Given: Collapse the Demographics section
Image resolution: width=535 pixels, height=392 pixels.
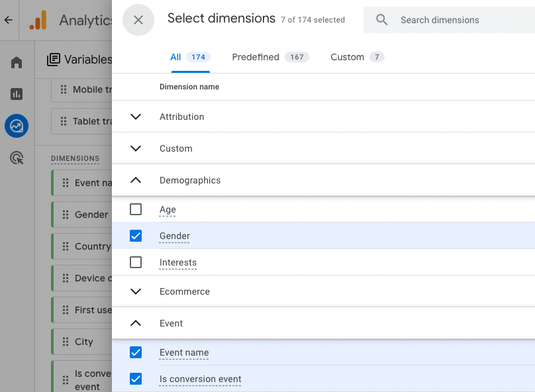Looking at the screenshot, I should pos(136,180).
